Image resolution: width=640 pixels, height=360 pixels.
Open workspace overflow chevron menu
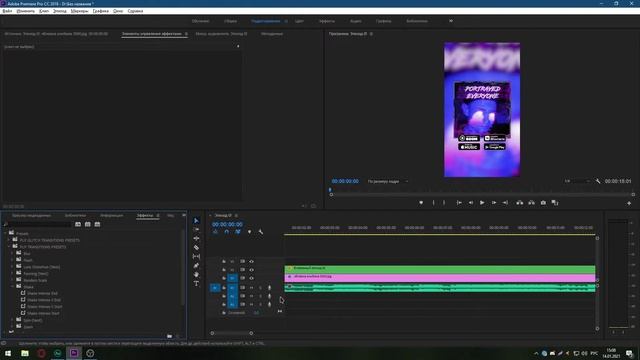451,21
